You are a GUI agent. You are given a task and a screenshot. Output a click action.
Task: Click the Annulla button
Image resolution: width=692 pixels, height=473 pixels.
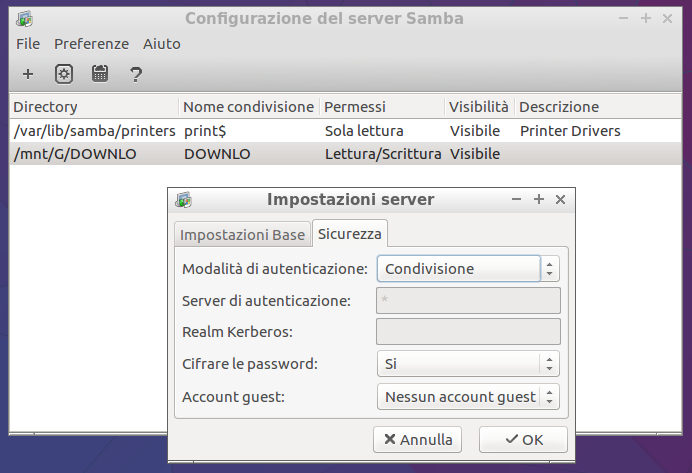tap(417, 439)
